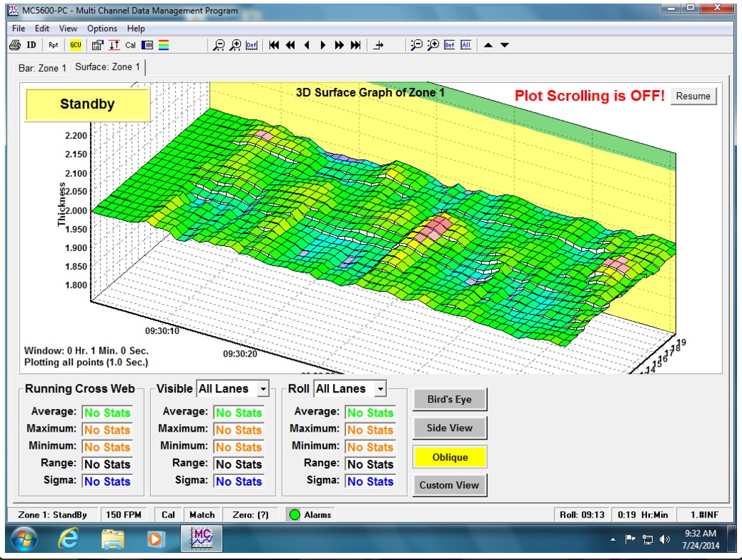
Task: Click the Custom View button
Action: point(450,486)
